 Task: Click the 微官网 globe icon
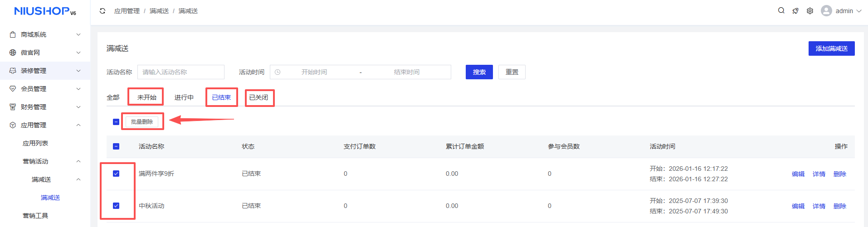click(13, 53)
